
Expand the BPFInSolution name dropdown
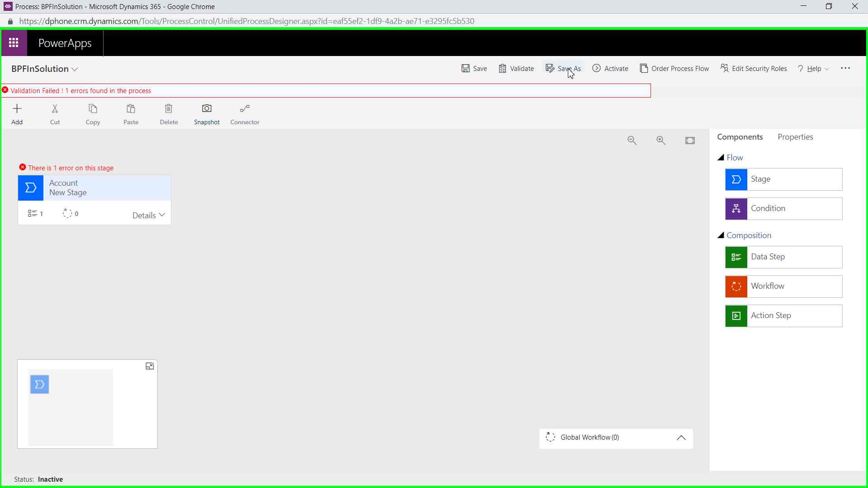click(x=75, y=69)
